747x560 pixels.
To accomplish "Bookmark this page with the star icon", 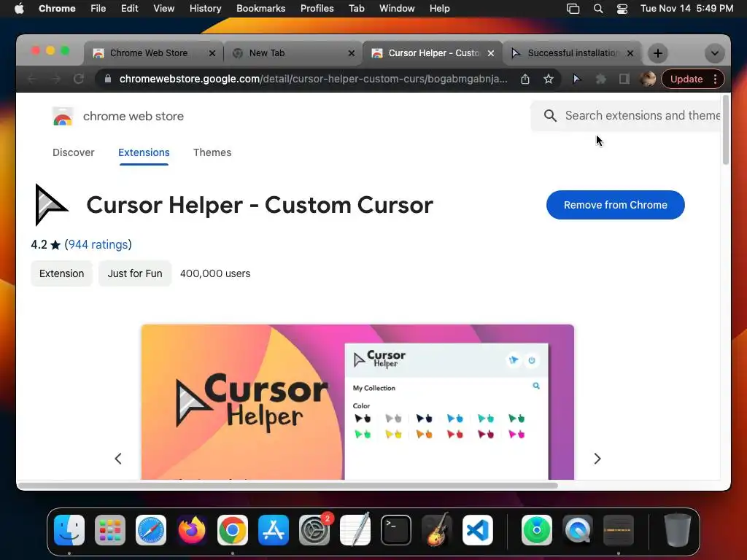I will tap(549, 79).
